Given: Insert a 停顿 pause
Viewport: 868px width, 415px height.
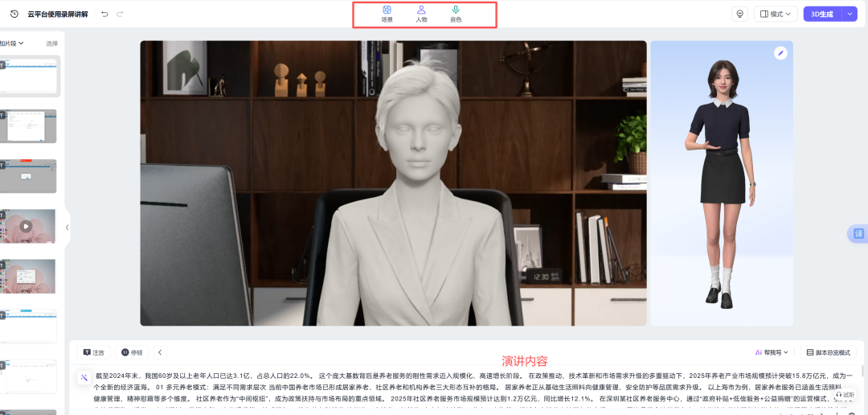Looking at the screenshot, I should coord(132,352).
